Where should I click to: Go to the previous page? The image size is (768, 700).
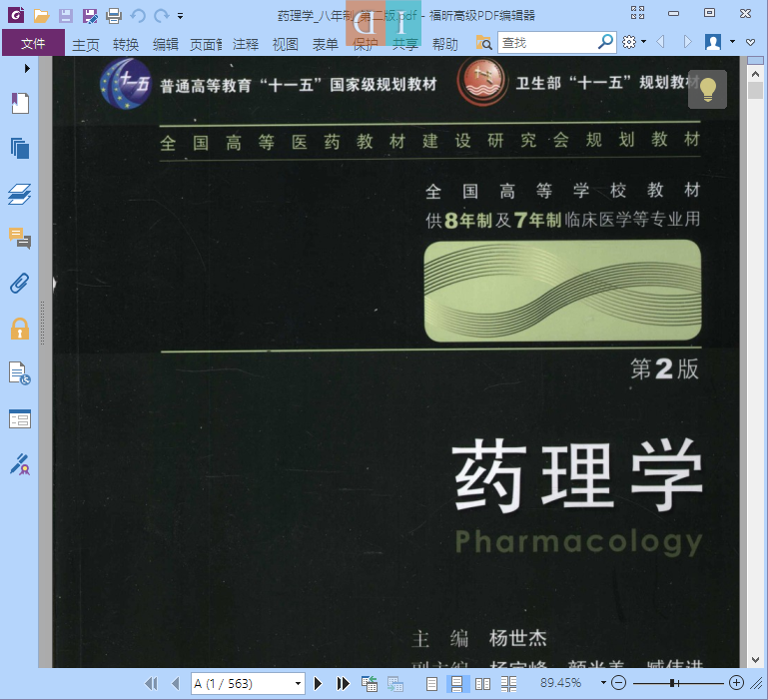tap(176, 683)
